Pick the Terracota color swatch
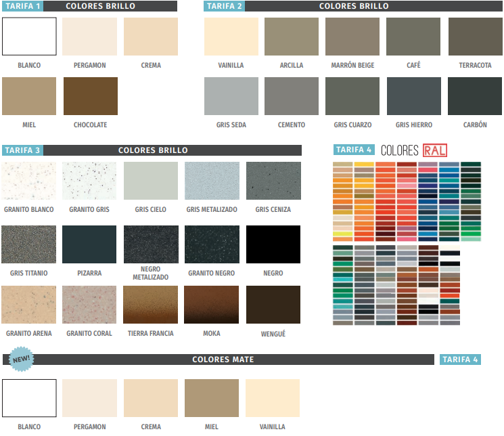This screenshot has height=436, width=504. 475,37
